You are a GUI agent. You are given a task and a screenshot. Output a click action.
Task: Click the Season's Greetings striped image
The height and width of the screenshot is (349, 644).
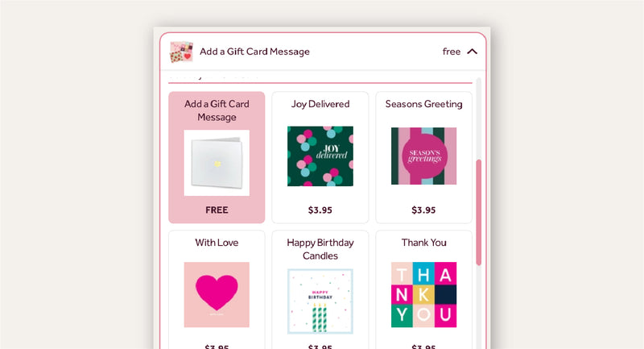424,156
